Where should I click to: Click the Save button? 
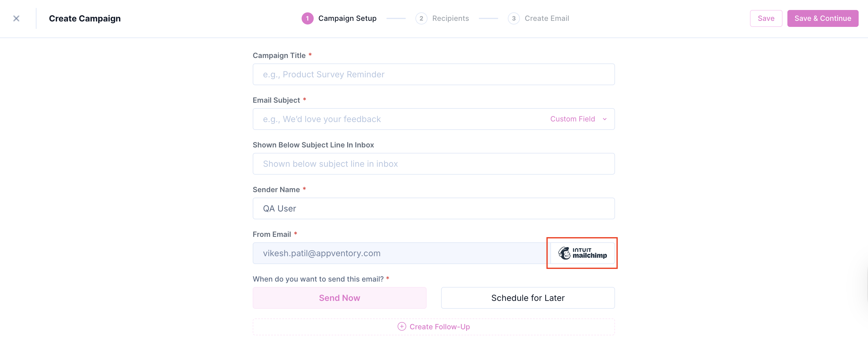tap(766, 18)
